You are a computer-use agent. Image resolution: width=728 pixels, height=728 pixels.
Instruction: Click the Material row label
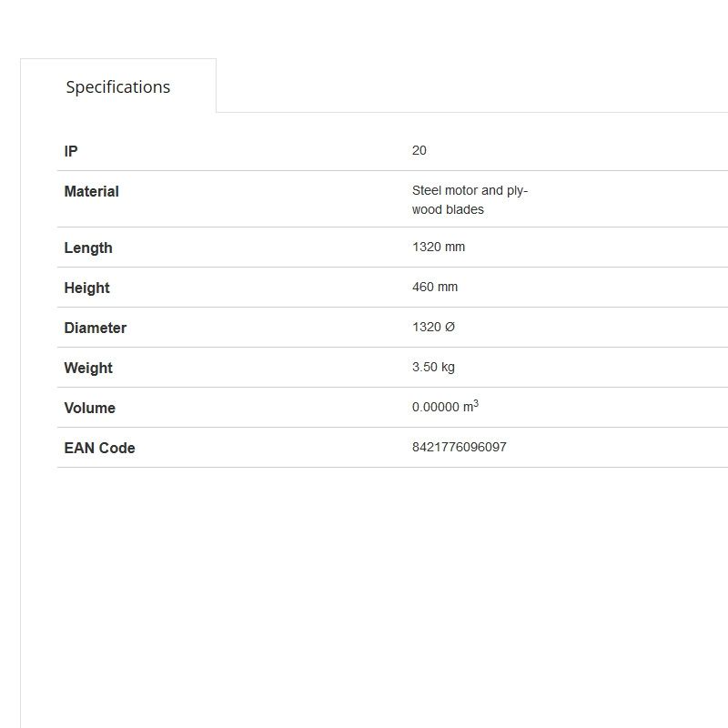coord(91,191)
